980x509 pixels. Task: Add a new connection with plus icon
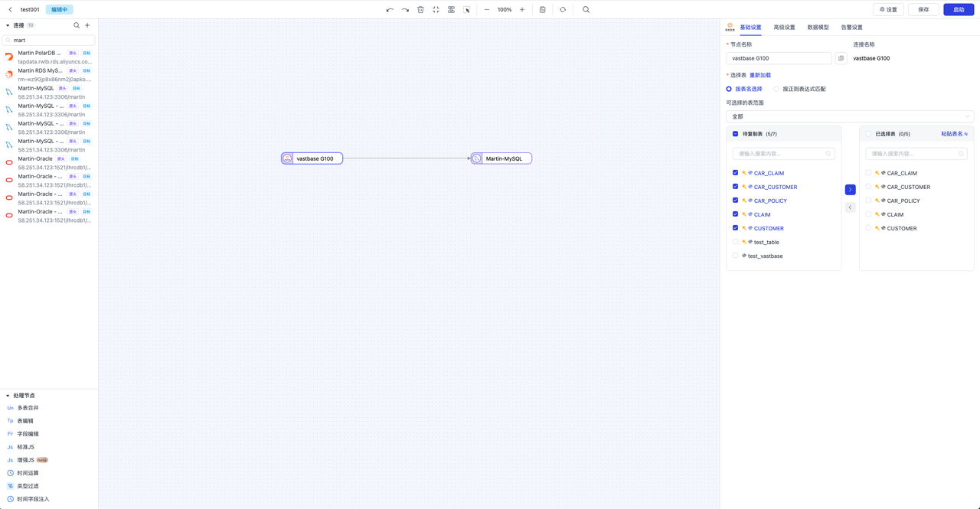pos(87,25)
